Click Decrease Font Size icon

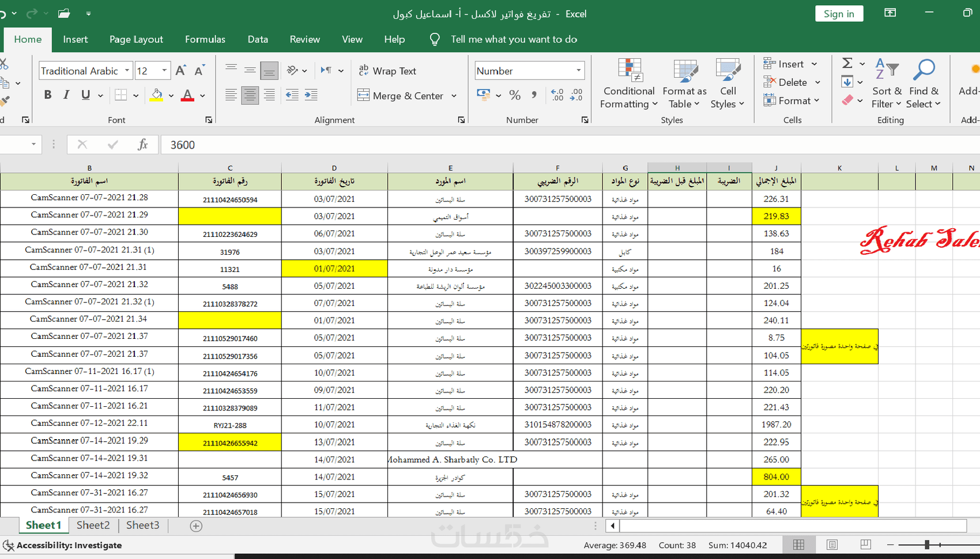199,71
